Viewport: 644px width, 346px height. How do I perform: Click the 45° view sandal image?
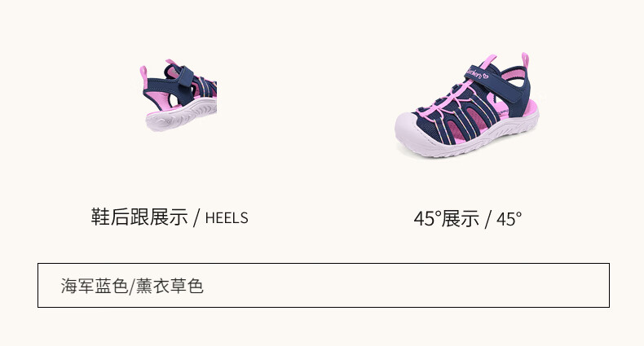pos(466,105)
